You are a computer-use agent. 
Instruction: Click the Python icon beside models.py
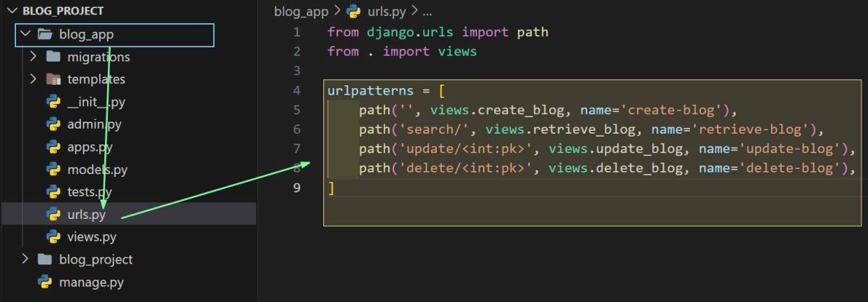[53, 169]
